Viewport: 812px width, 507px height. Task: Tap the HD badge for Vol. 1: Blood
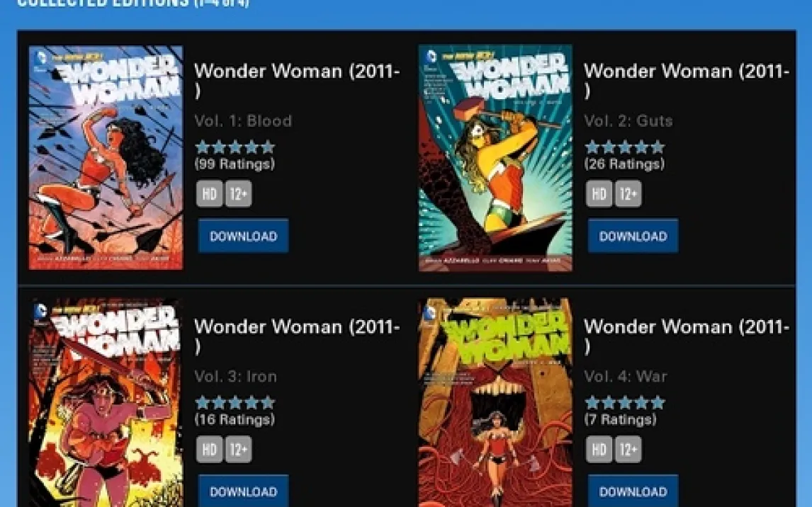pos(209,194)
